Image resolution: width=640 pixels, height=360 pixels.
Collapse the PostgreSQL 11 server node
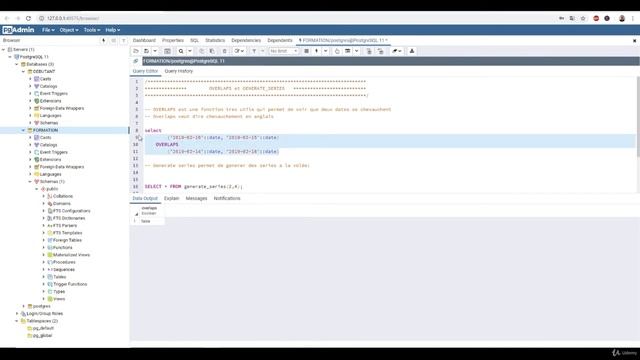tap(10, 57)
